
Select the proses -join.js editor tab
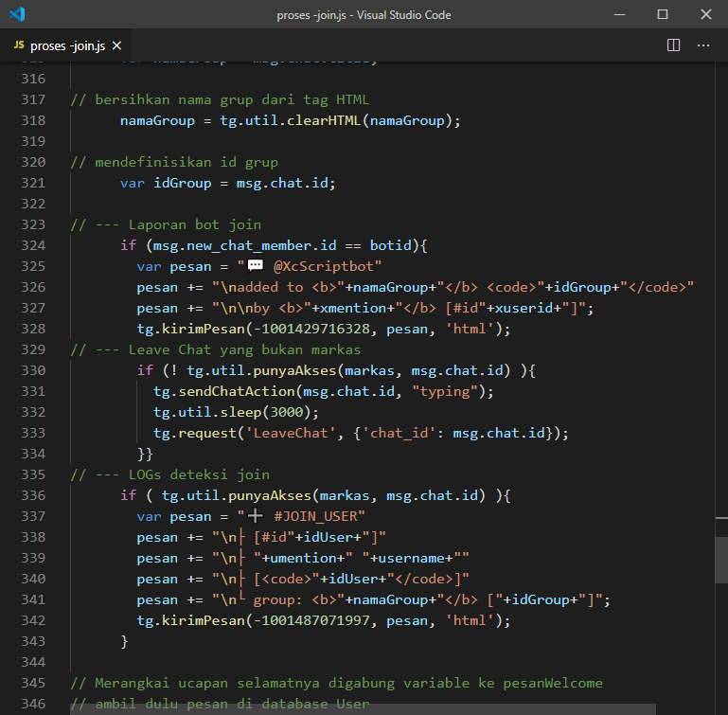pos(66,45)
